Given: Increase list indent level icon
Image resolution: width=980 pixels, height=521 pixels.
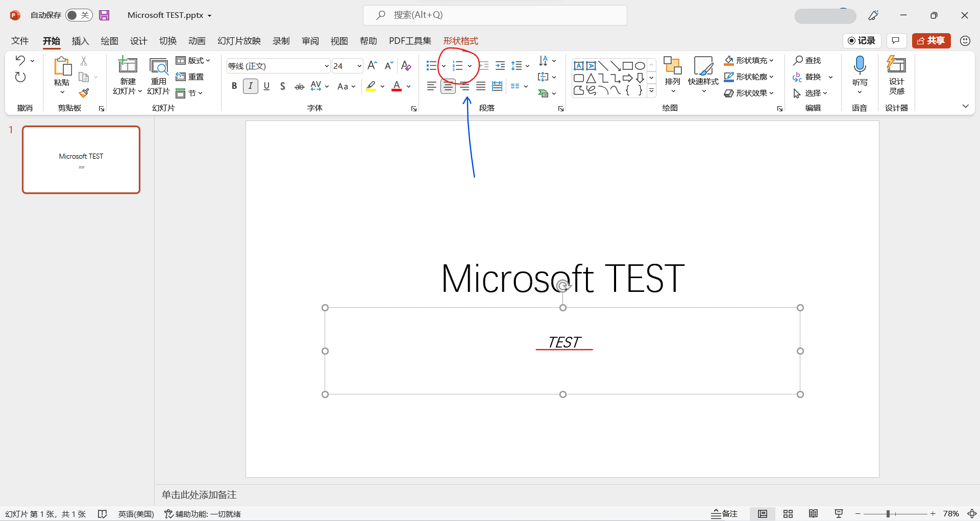Looking at the screenshot, I should (x=500, y=65).
